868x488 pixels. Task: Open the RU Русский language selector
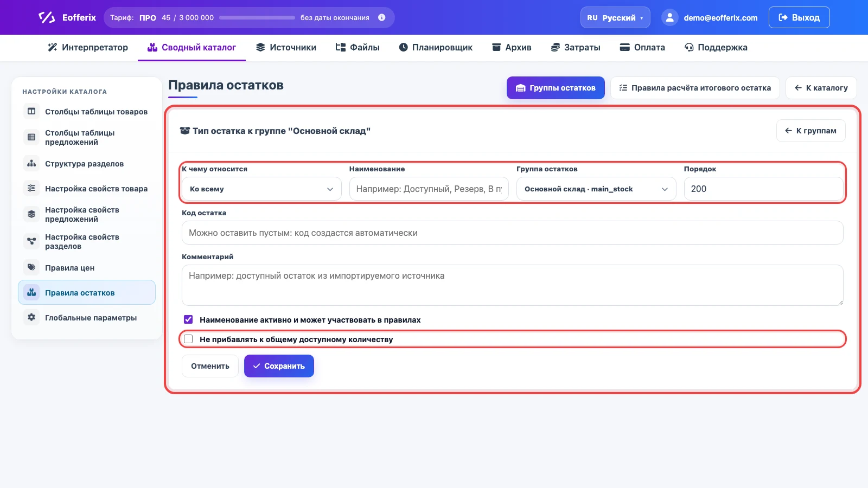coord(615,17)
